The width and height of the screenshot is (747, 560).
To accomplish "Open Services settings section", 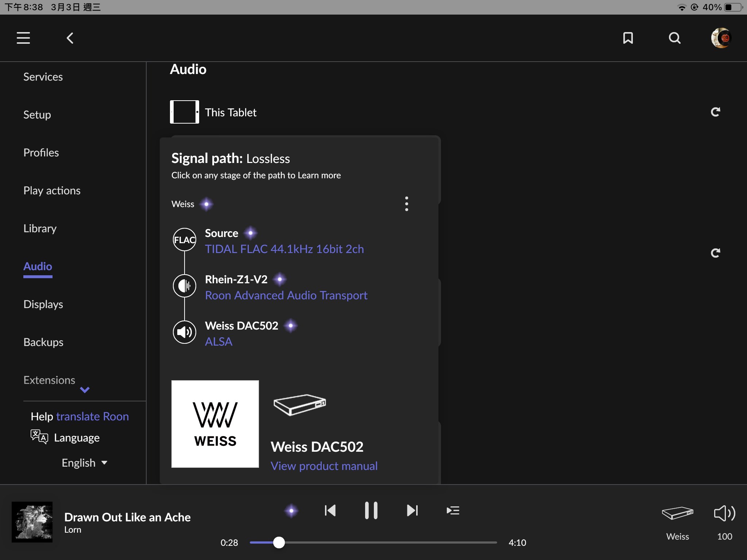I will (x=43, y=77).
